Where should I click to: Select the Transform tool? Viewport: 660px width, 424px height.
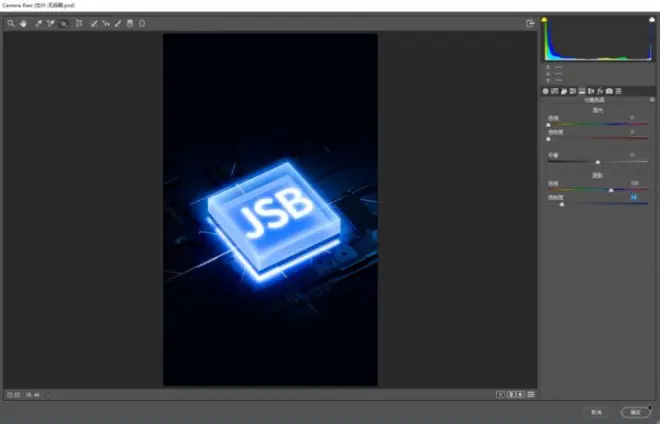click(x=79, y=24)
